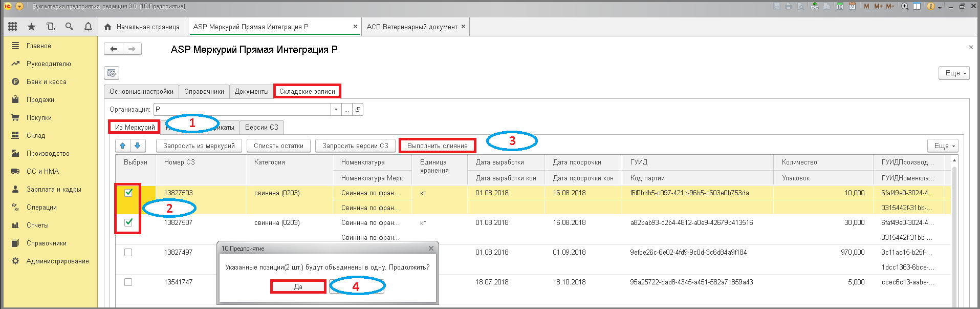Close the form with the X below title bar

[x=971, y=48]
